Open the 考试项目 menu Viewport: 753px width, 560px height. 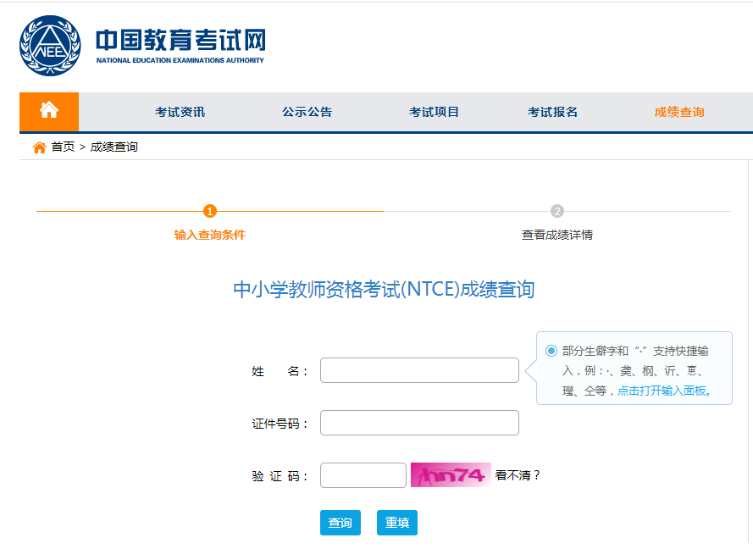coord(434,111)
